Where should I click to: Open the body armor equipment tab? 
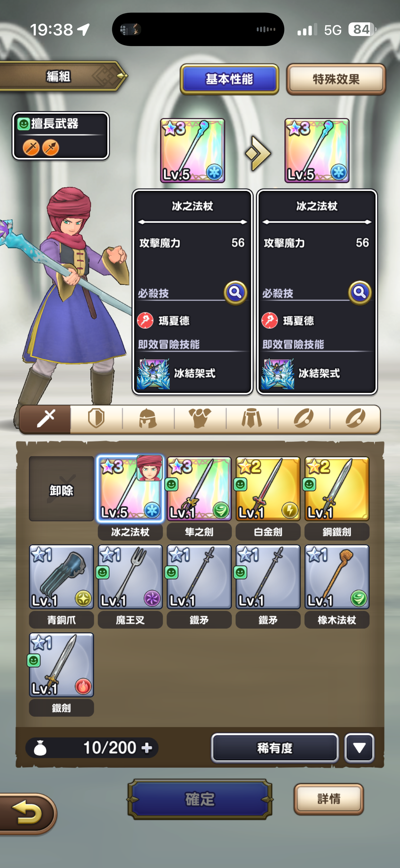click(200, 419)
